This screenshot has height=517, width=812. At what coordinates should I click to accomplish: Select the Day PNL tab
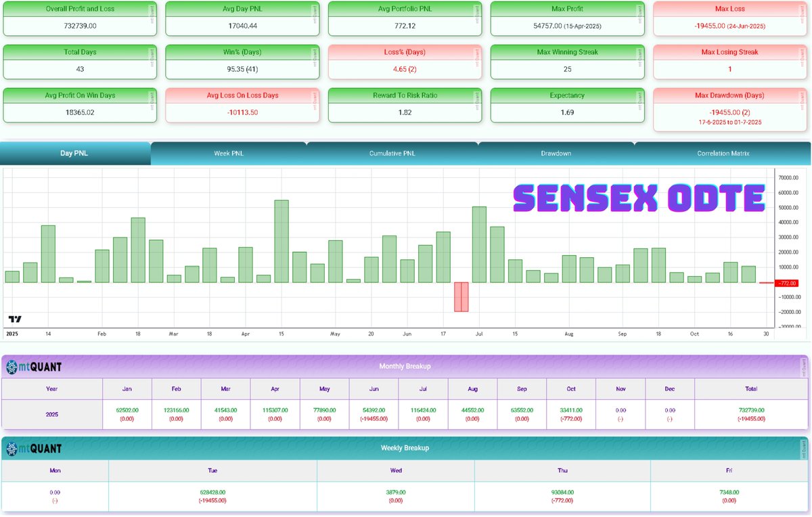click(x=74, y=154)
